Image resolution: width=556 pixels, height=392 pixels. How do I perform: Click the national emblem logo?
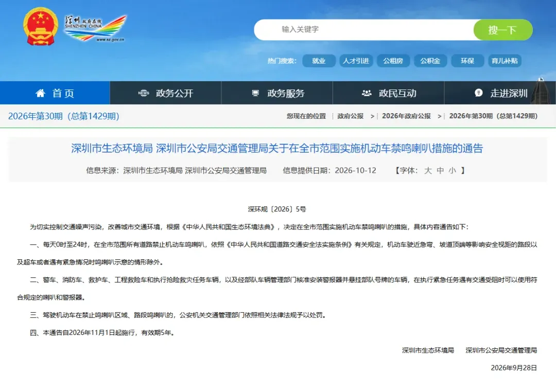click(41, 27)
